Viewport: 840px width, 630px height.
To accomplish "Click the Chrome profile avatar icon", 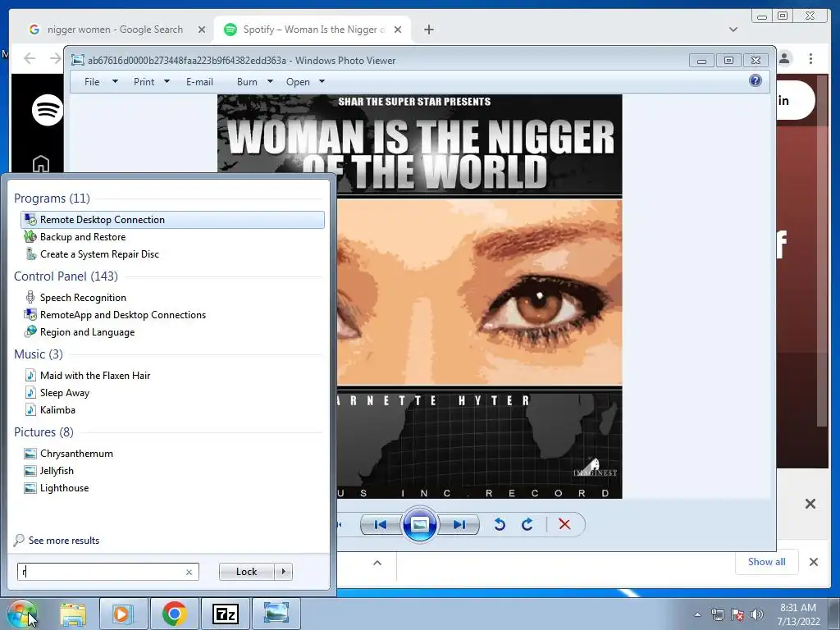I will pos(784,58).
